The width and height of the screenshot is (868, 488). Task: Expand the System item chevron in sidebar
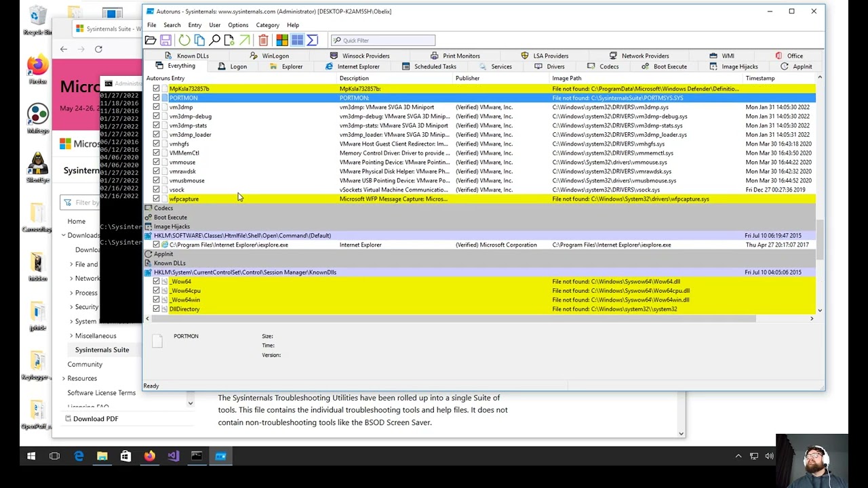point(71,321)
